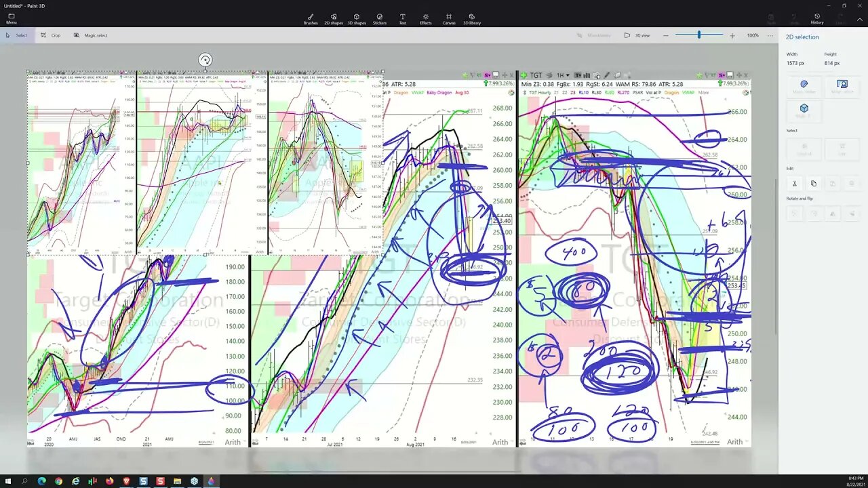Zoom out with the minus button
868x488 pixels.
click(x=666, y=35)
